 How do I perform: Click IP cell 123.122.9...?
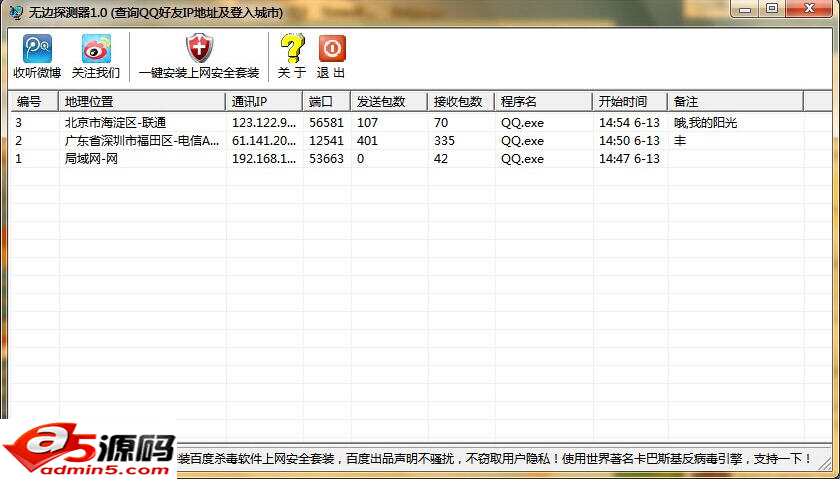click(264, 123)
